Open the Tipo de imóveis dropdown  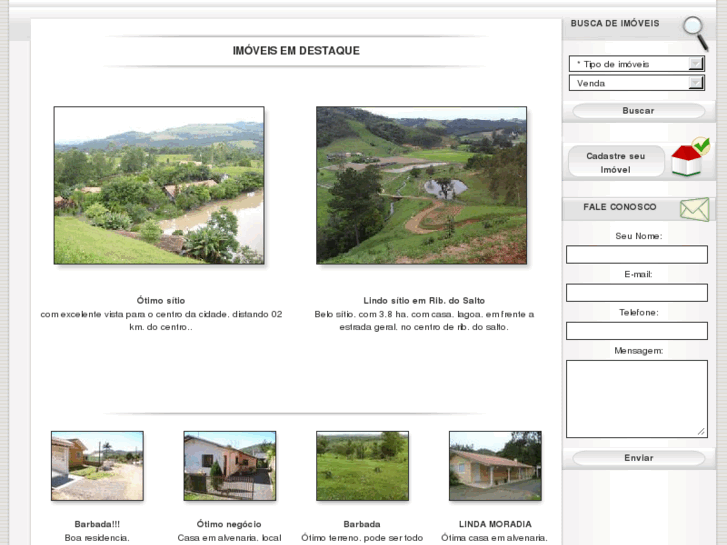coord(637,64)
